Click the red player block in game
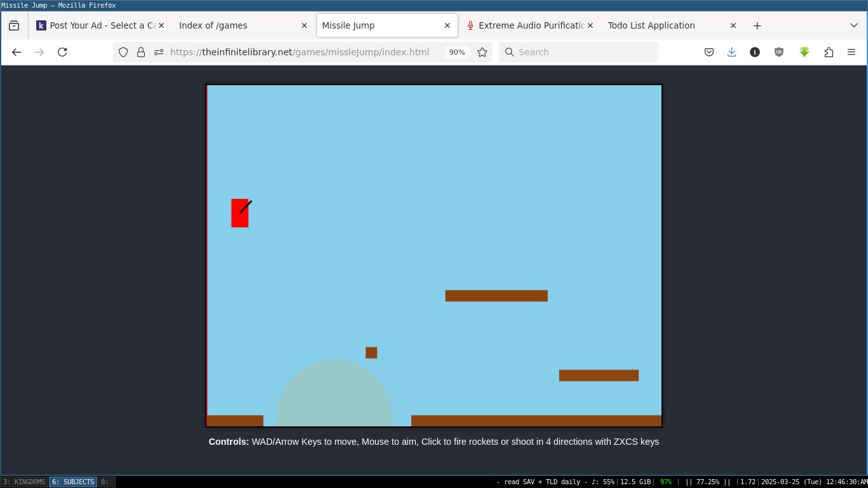The height and width of the screenshot is (488, 868). tap(239, 213)
